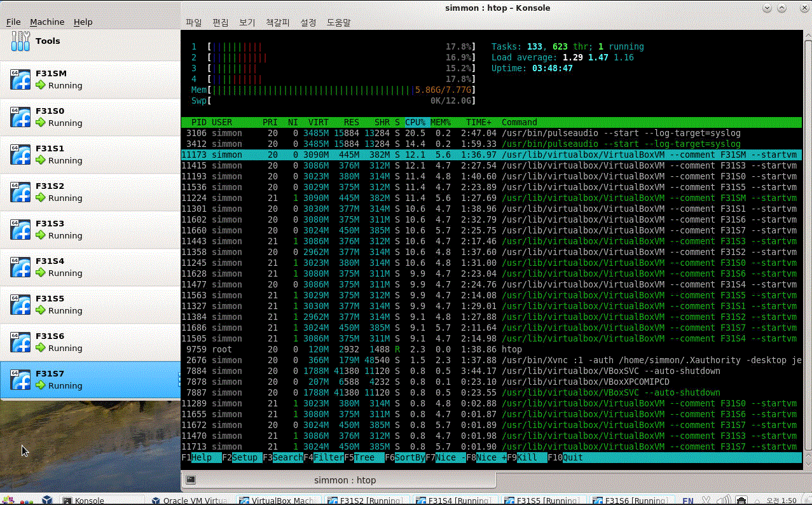The height and width of the screenshot is (505, 812).
Task: Click htop F10 Quit button
Action: coord(565,457)
